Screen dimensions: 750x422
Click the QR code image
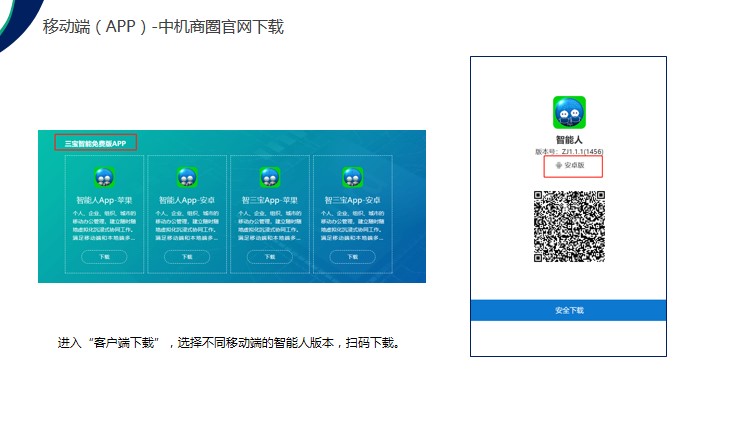569,226
